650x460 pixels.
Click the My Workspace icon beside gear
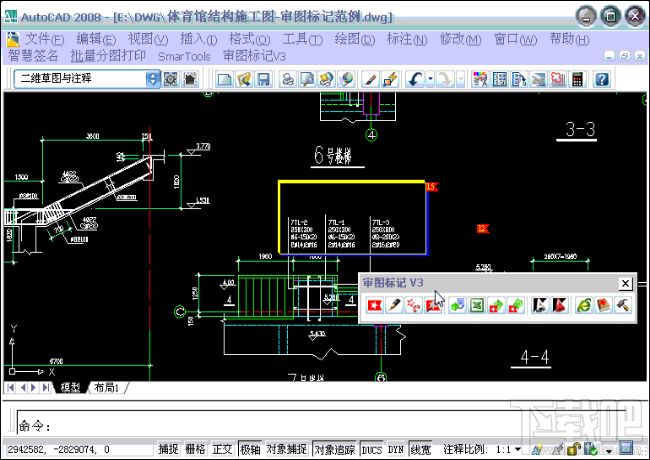pyautogui.click(x=190, y=79)
